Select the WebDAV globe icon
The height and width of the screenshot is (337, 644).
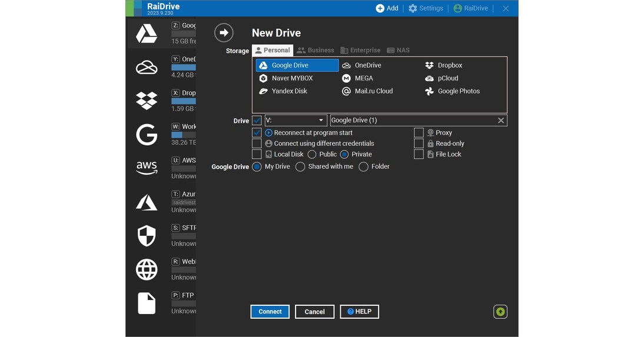click(x=147, y=269)
